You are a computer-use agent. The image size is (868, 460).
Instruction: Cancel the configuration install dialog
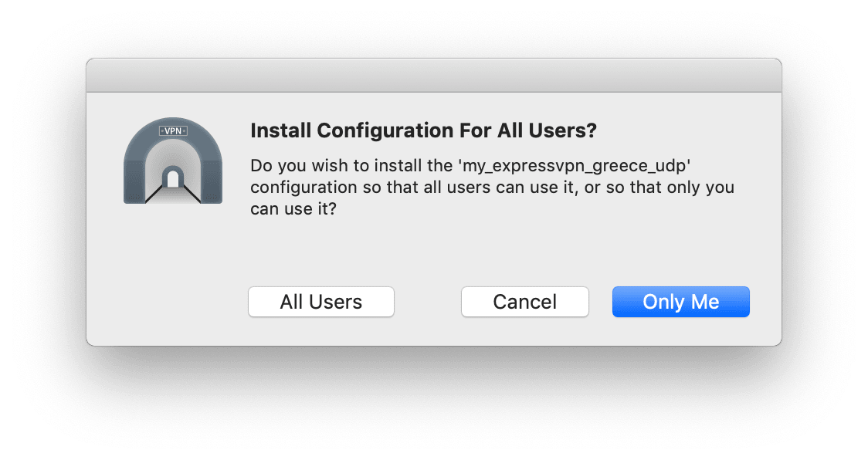tap(525, 302)
